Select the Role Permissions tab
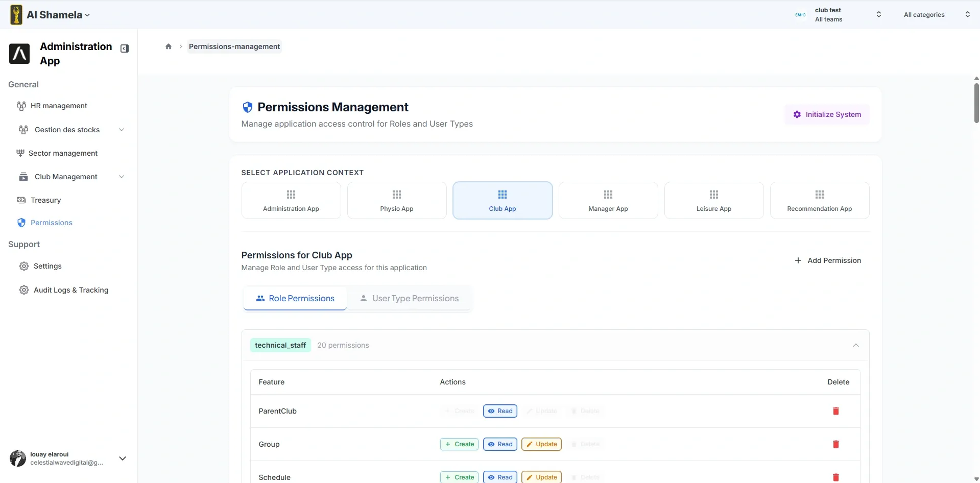 pyautogui.click(x=295, y=298)
